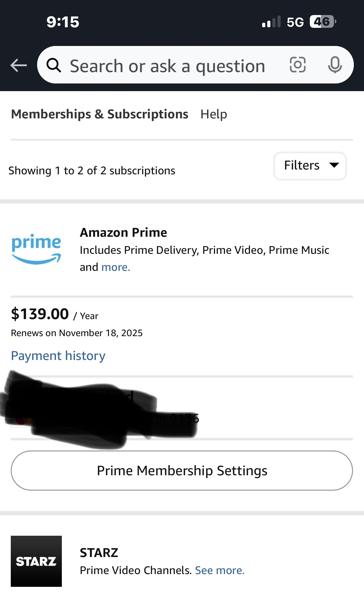Screen dimensions: 364x603
Task: View Prime payment history
Action: point(58,356)
